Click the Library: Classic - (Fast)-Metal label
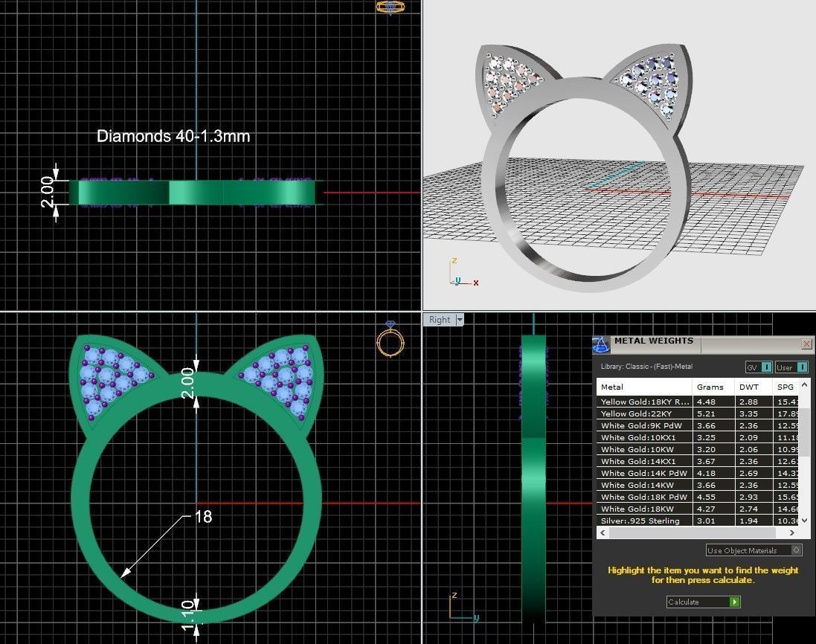The width and height of the screenshot is (816, 644). coord(646,366)
